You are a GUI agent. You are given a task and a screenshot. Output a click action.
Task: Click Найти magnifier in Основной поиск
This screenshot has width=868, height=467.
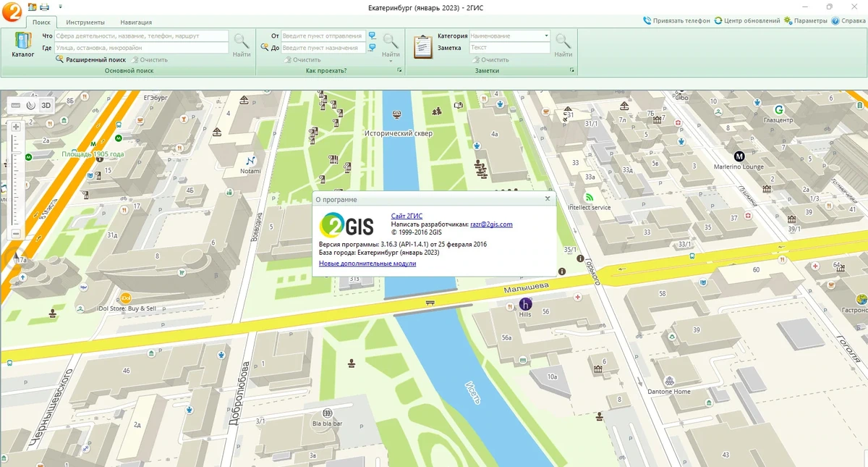tap(242, 45)
